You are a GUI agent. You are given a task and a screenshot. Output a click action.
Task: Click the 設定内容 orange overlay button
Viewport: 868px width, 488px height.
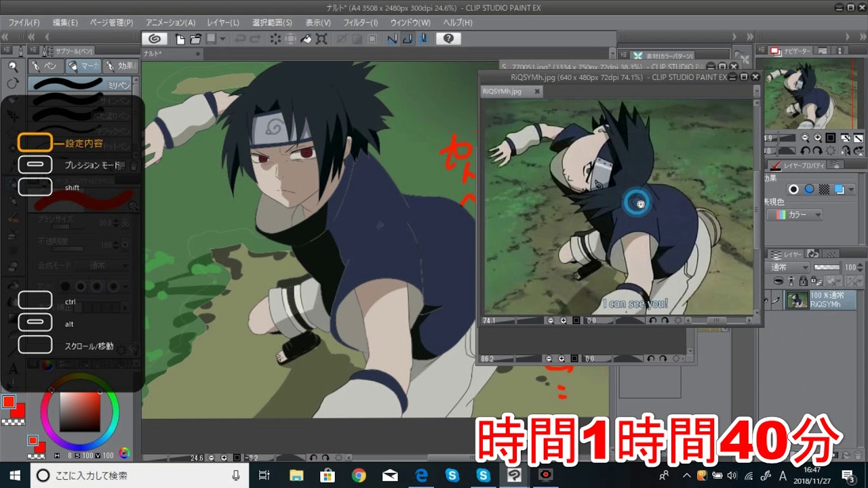point(35,142)
